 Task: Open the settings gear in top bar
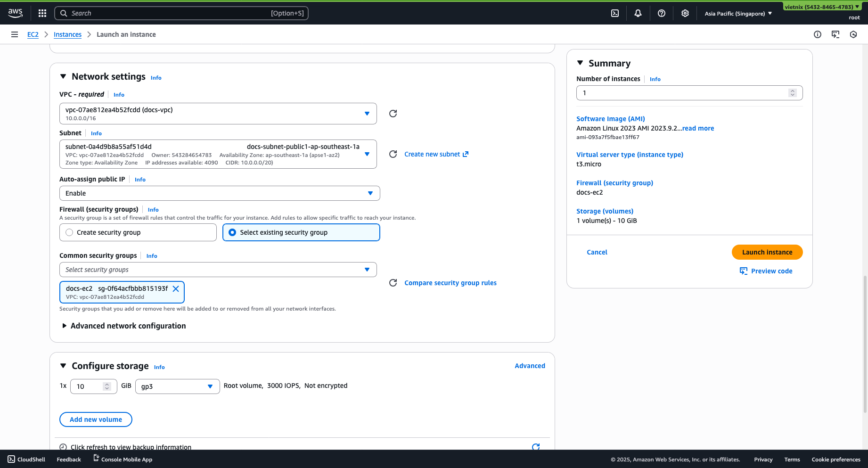point(685,13)
